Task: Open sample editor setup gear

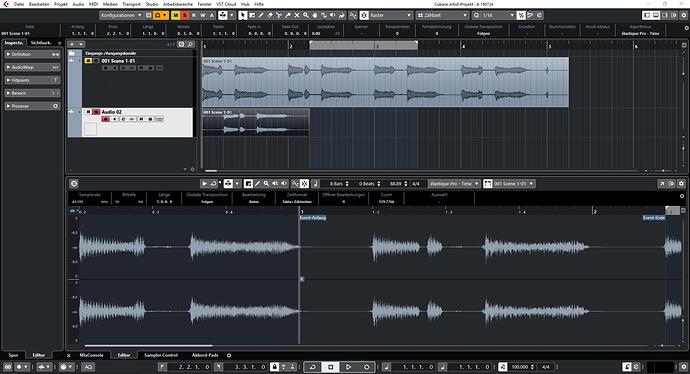Action: [682, 183]
